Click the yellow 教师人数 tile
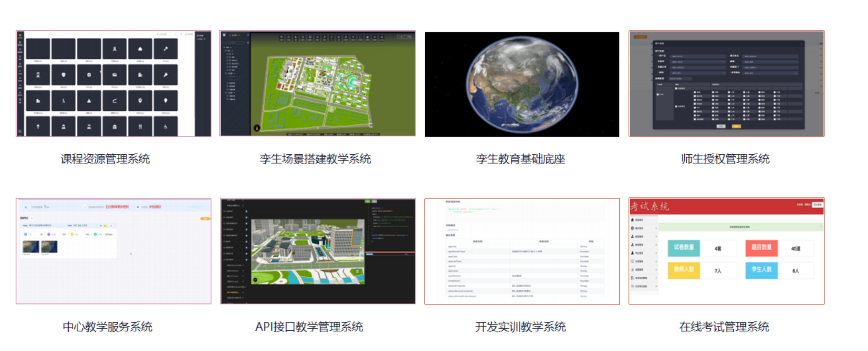The image size is (868, 351). tap(684, 270)
